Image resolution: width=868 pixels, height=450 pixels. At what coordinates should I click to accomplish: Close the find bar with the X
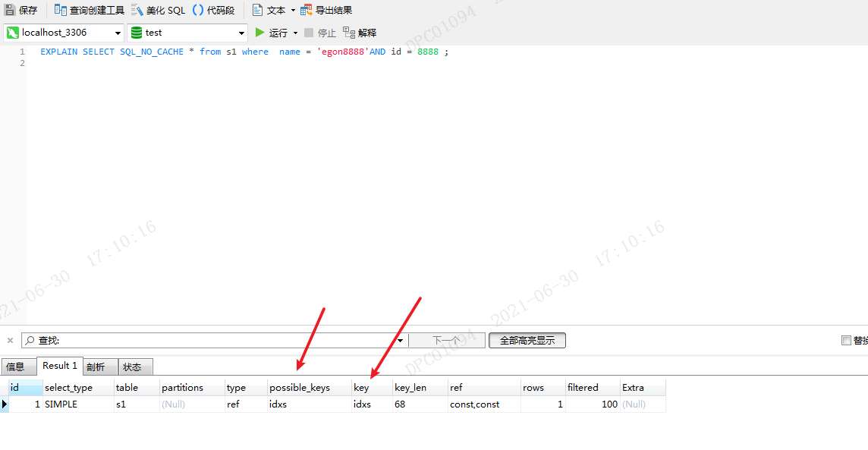point(10,341)
